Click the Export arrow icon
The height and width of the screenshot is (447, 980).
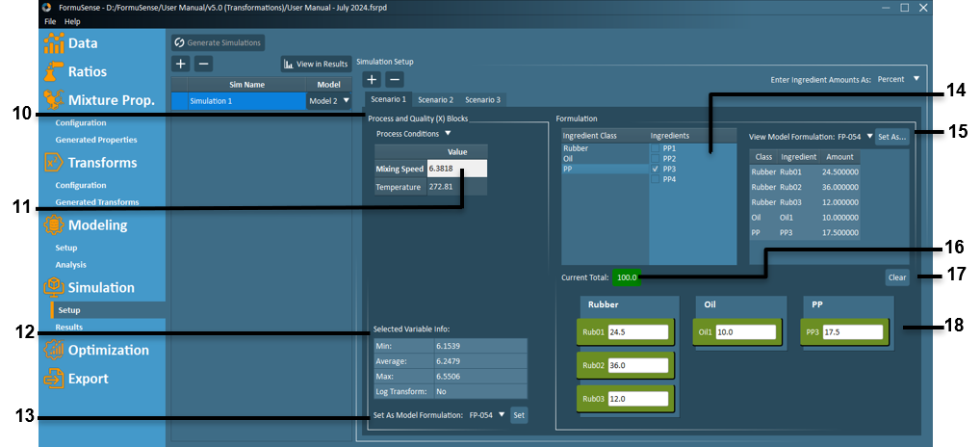click(54, 379)
